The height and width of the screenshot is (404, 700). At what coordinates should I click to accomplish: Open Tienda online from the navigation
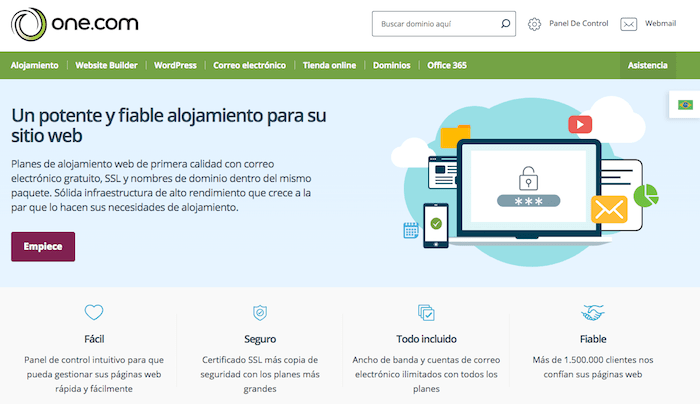329,65
